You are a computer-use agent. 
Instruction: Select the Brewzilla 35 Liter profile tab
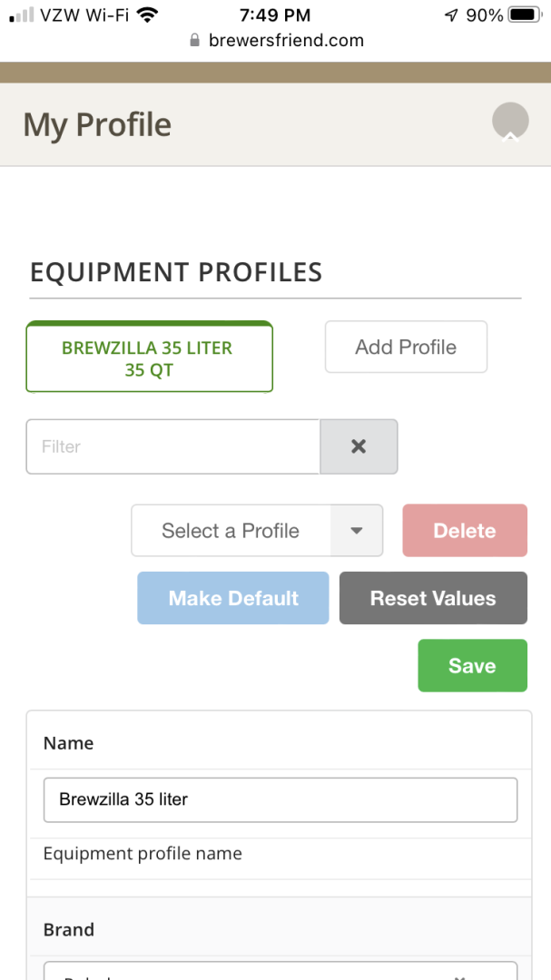pyautogui.click(x=150, y=357)
